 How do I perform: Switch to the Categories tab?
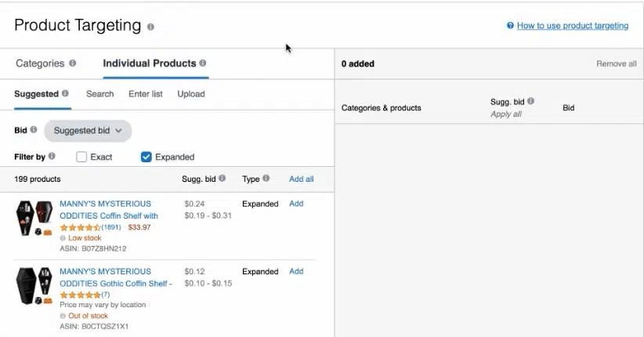pyautogui.click(x=40, y=63)
